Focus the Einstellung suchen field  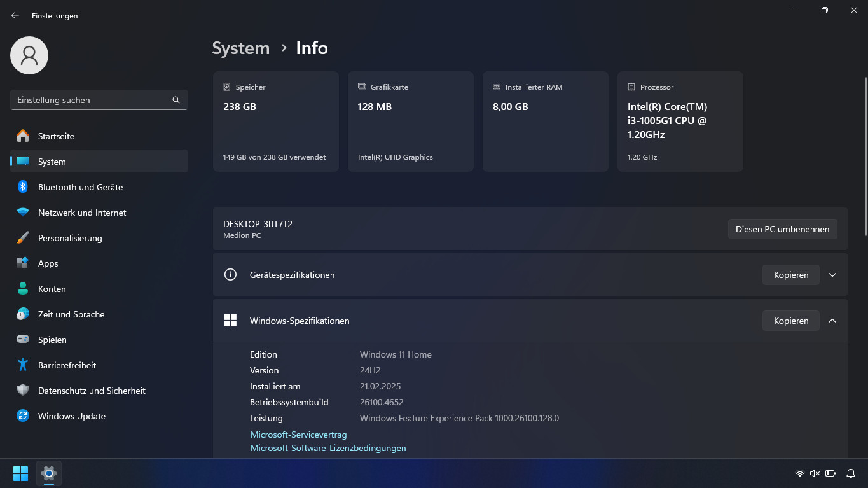99,100
